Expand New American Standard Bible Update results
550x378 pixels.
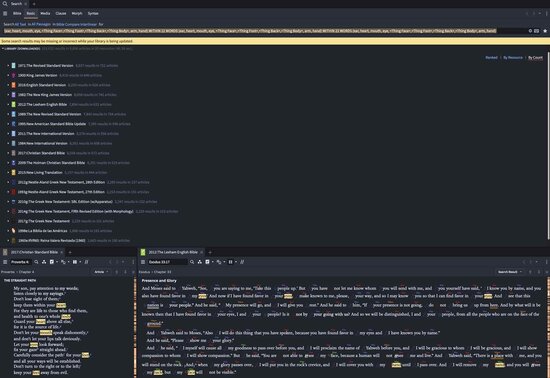(x=8, y=124)
